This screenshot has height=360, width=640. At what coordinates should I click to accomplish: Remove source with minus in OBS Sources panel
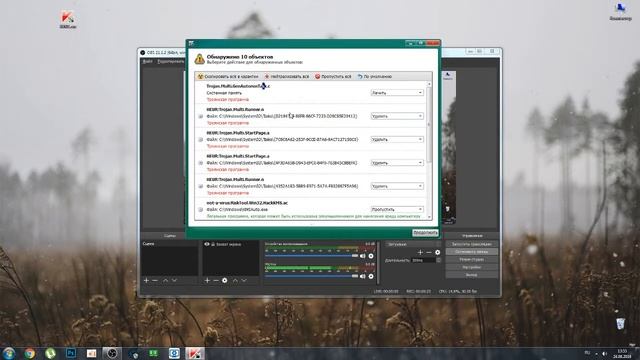click(x=216, y=280)
